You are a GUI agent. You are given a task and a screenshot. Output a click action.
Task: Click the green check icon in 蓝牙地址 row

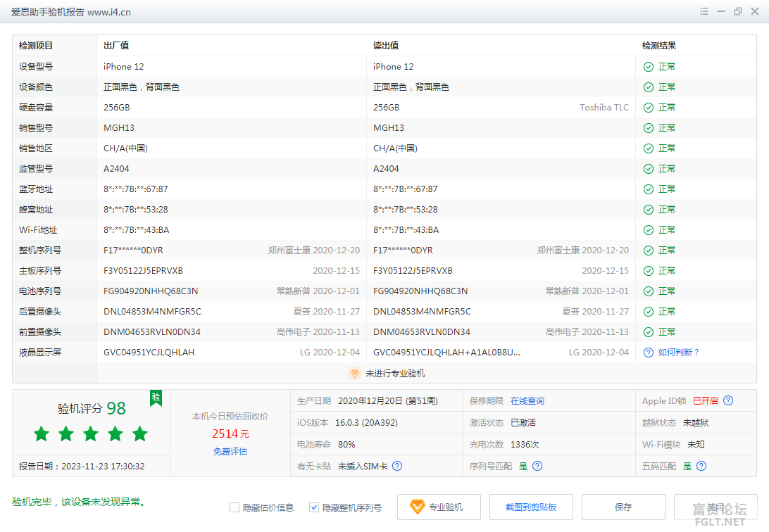(649, 189)
